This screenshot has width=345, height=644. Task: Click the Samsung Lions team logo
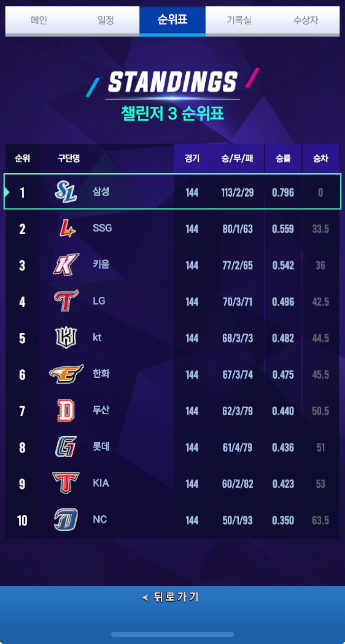tap(66, 192)
